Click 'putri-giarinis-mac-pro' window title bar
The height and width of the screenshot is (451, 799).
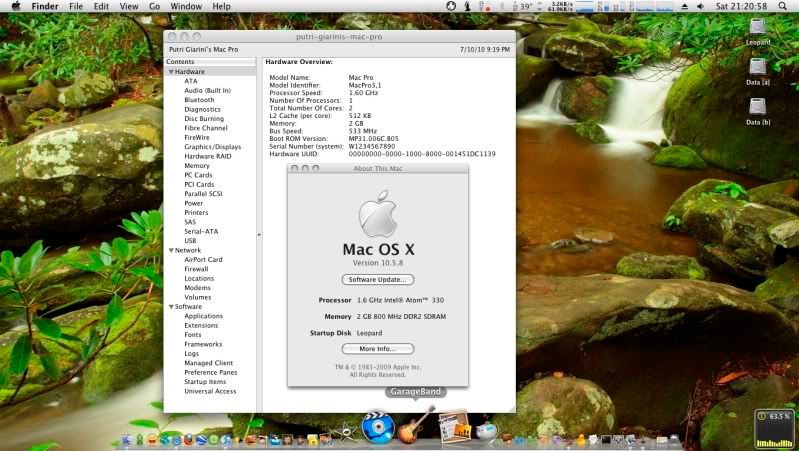pyautogui.click(x=339, y=37)
